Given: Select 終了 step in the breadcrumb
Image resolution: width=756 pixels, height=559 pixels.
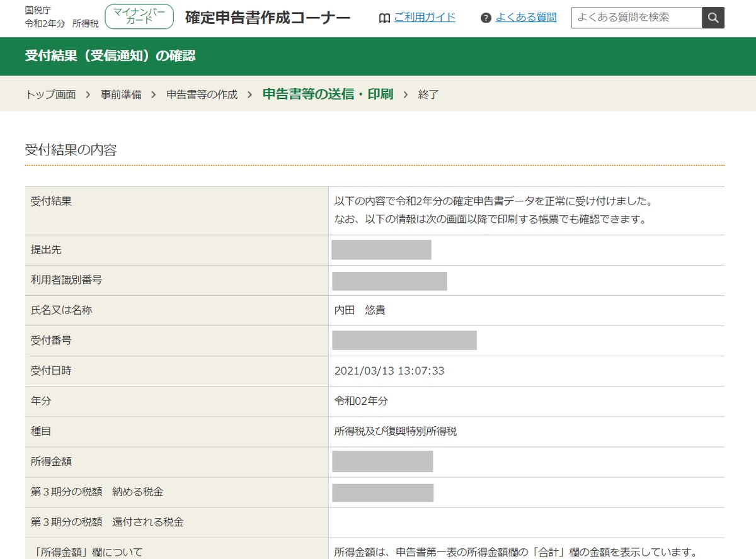Looking at the screenshot, I should click(428, 94).
